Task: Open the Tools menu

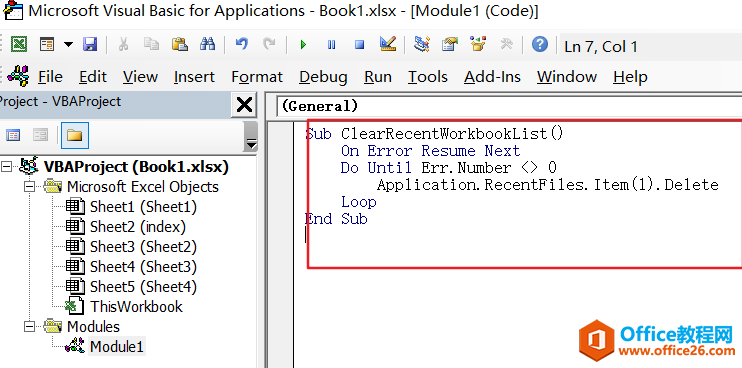Action: [428, 77]
